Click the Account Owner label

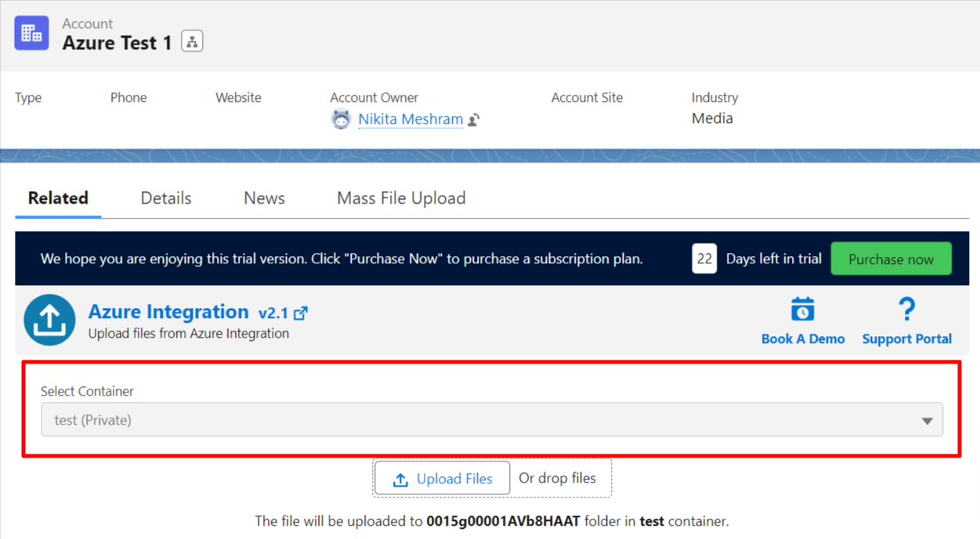click(x=374, y=97)
